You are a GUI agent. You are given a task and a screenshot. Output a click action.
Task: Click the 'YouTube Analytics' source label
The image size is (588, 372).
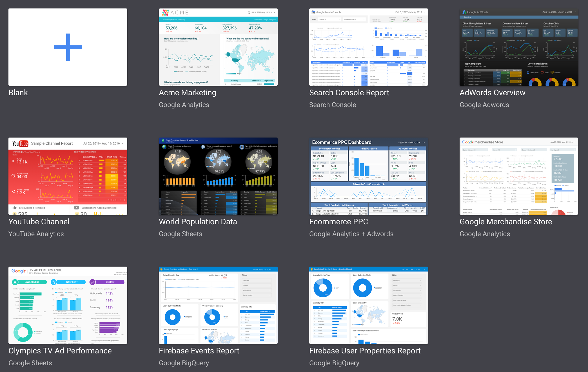[36, 234]
